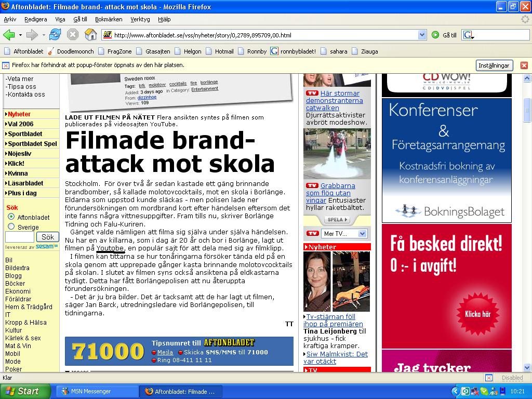Open the Arkiv menu
The height and width of the screenshot is (399, 532).
[x=10, y=19]
